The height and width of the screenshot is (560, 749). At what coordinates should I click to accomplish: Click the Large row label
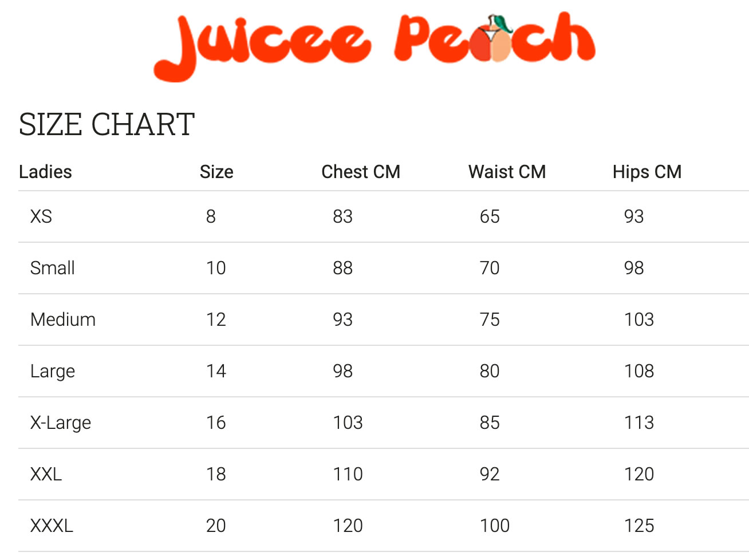(x=53, y=372)
